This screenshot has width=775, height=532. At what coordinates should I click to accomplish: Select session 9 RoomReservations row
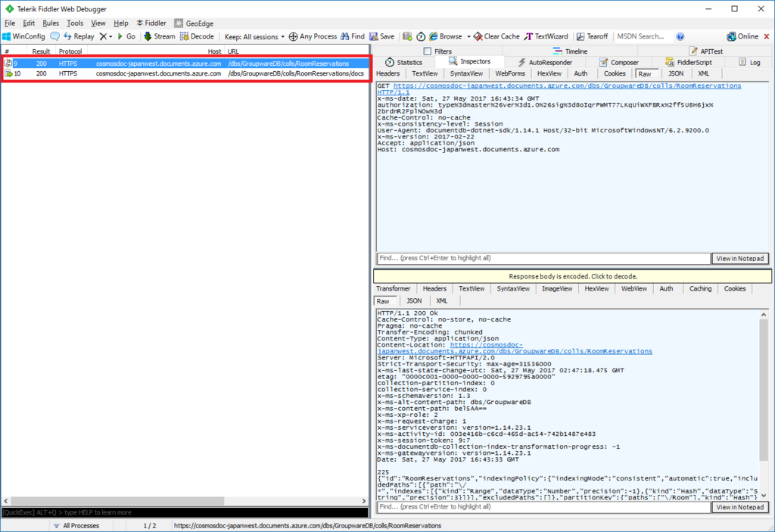coord(185,64)
